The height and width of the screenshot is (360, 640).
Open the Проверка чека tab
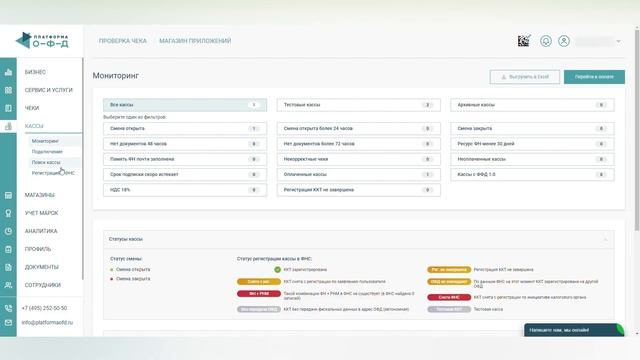click(x=122, y=41)
